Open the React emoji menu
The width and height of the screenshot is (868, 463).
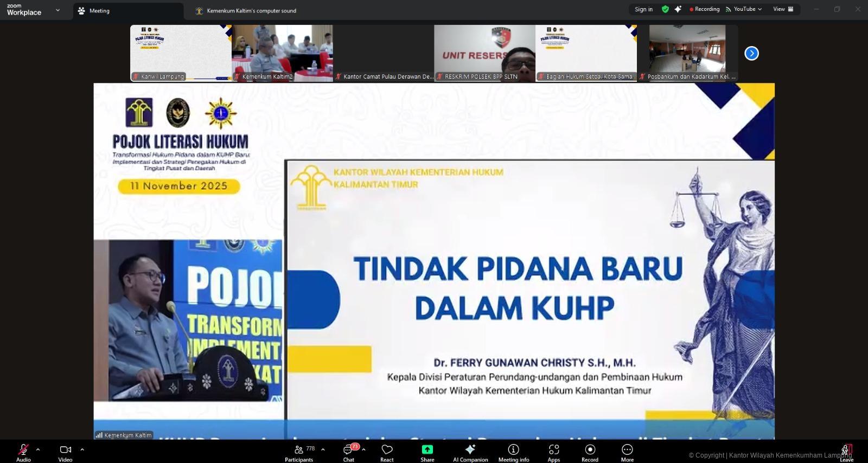tap(387, 452)
